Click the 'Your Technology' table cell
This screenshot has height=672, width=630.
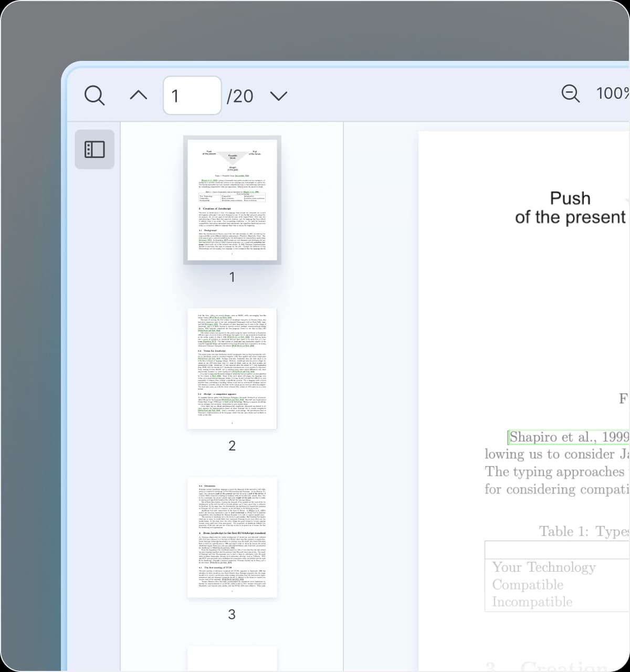click(544, 567)
